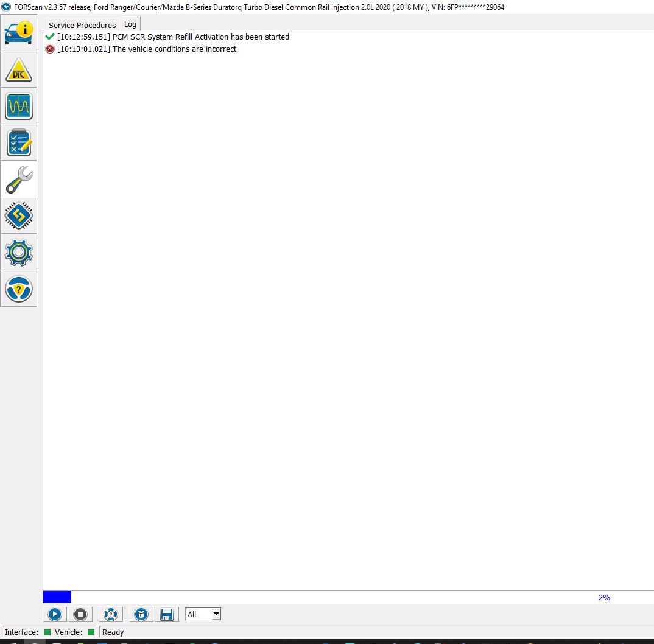Open the oscilloscope live data section
The width and height of the screenshot is (654, 644).
point(19,107)
